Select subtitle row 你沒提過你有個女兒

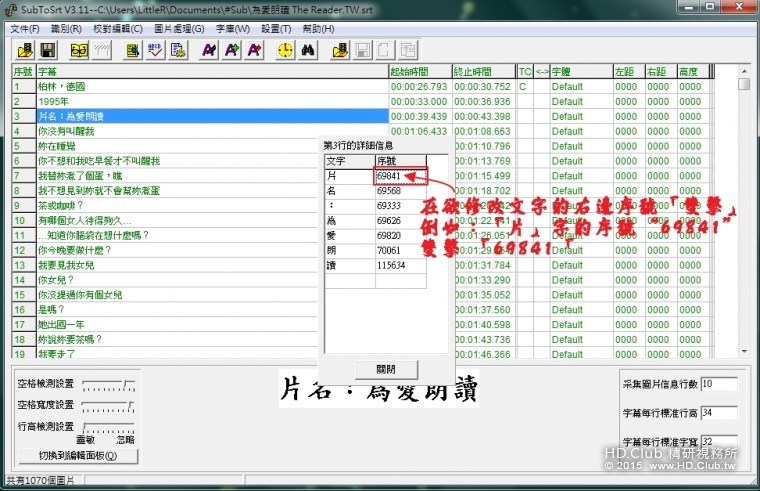(177, 295)
